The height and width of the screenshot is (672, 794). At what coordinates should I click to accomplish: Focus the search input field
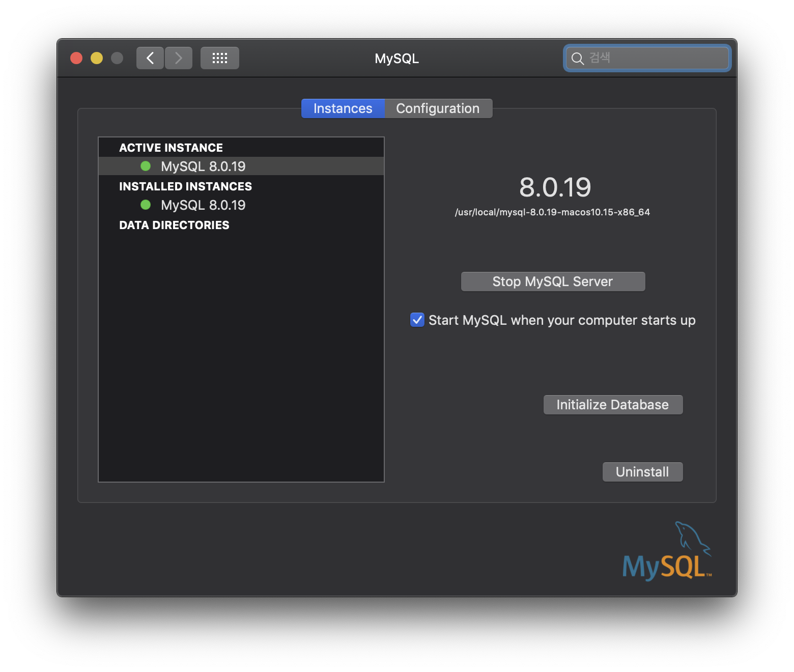coord(647,58)
